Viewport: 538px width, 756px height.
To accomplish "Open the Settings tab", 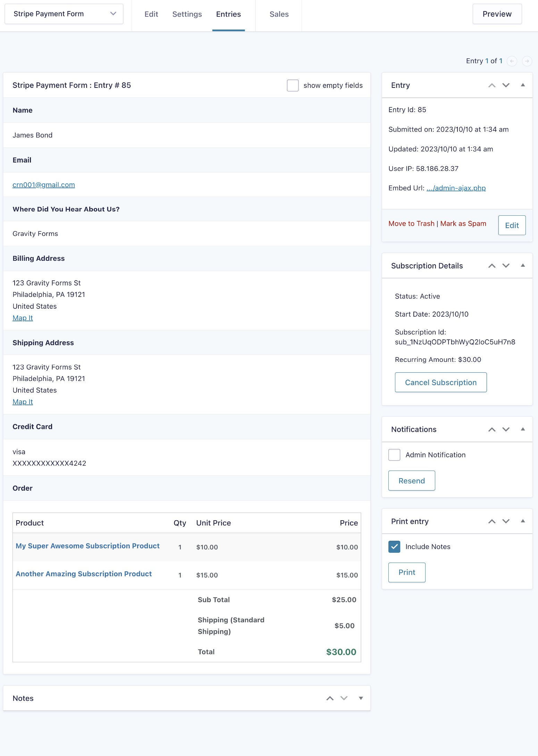I will [x=187, y=14].
